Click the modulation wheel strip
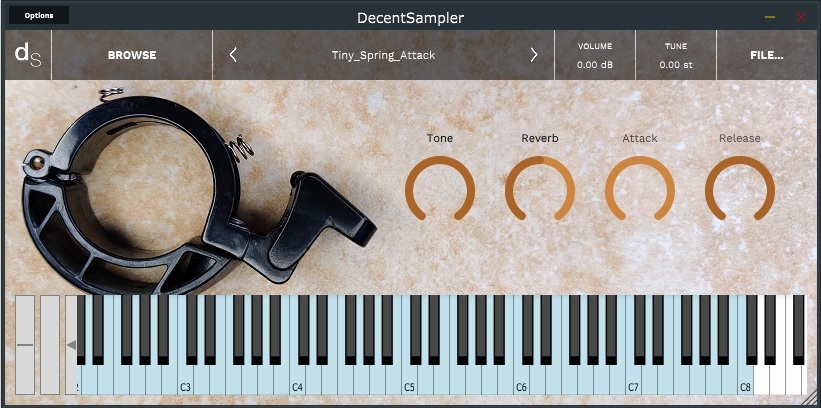 click(x=50, y=345)
